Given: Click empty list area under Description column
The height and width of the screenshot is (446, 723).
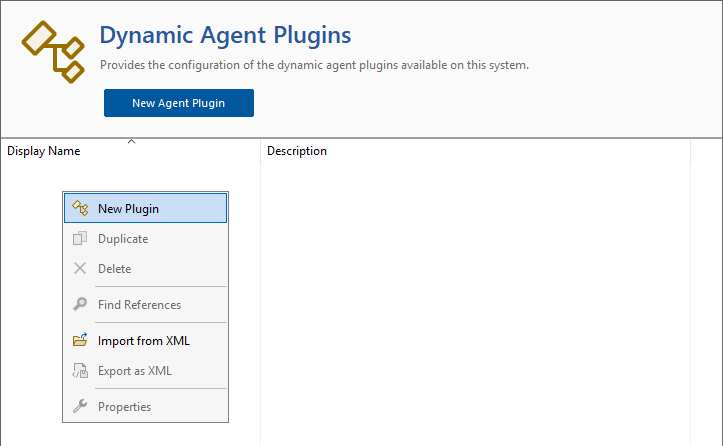Looking at the screenshot, I should tap(470, 300).
